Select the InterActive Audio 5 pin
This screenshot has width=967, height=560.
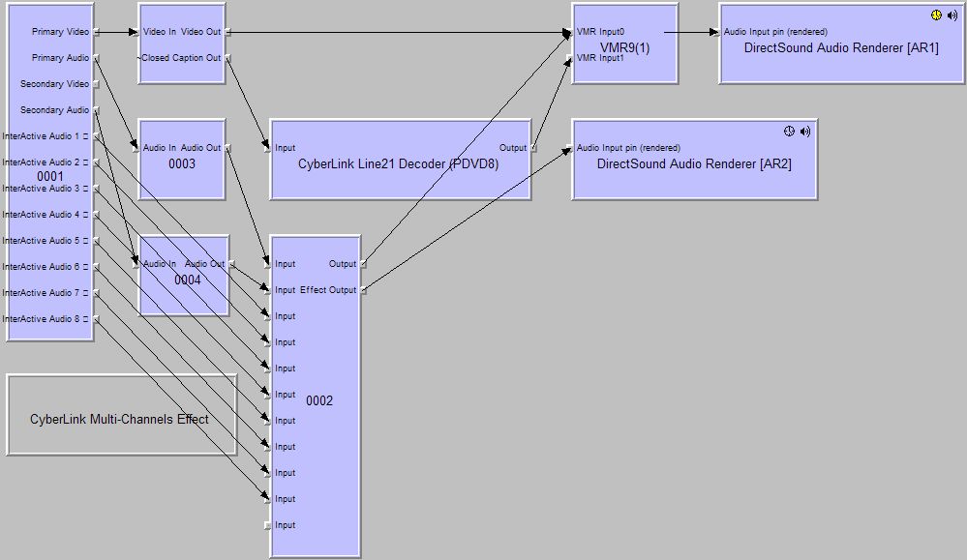click(96, 241)
